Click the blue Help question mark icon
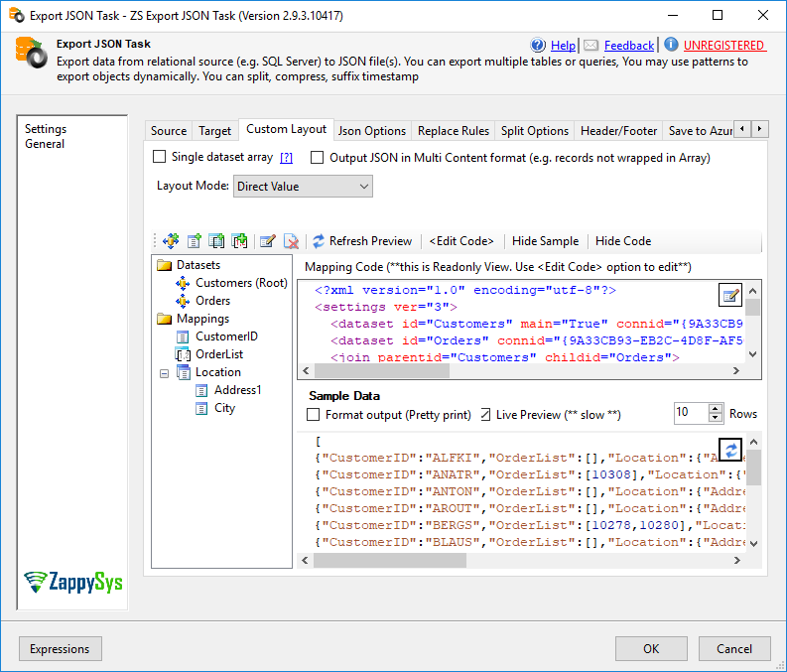 point(538,46)
